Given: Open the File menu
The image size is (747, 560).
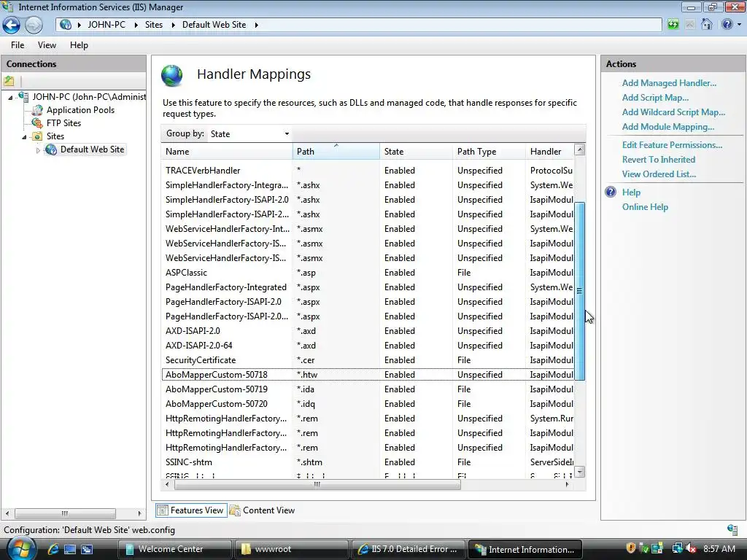Looking at the screenshot, I should 18,45.
